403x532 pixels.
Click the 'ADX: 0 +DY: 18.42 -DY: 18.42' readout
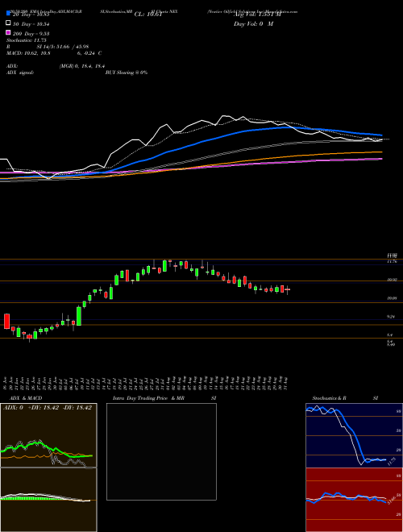click(48, 408)
